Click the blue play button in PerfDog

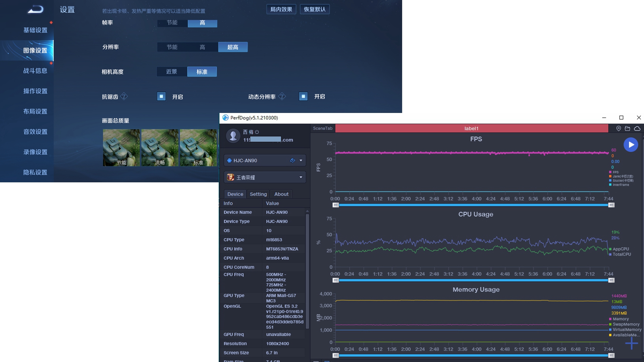point(631,145)
